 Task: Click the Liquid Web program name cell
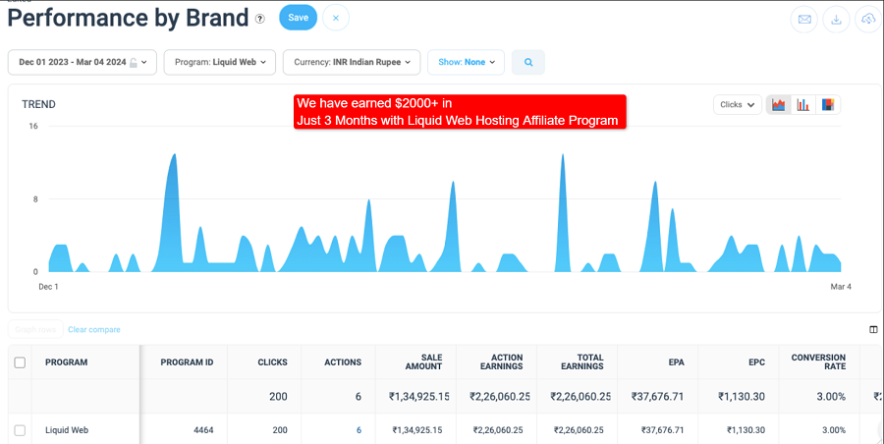click(x=67, y=430)
